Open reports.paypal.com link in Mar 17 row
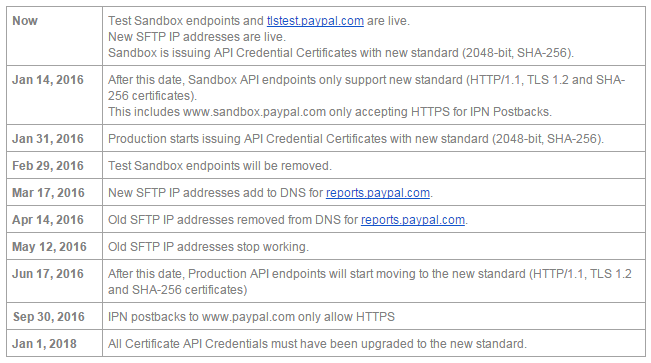The height and width of the screenshot is (363, 651). [x=378, y=193]
